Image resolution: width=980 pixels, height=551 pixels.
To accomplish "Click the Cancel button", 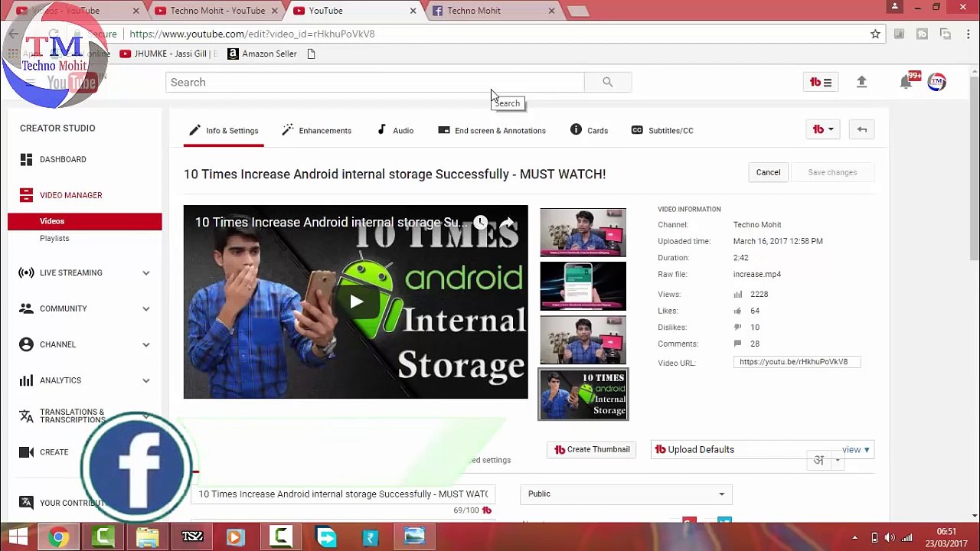I will 768,172.
